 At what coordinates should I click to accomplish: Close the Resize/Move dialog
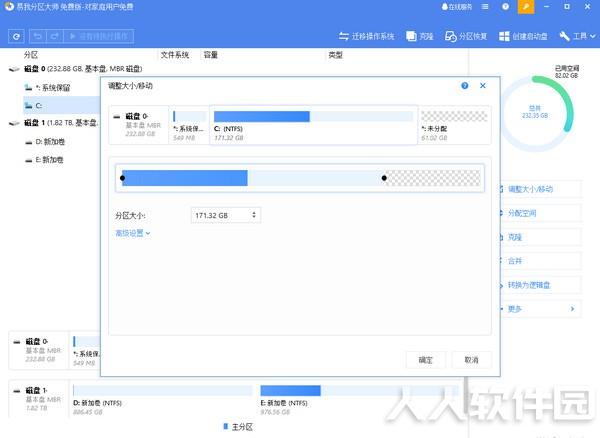483,86
